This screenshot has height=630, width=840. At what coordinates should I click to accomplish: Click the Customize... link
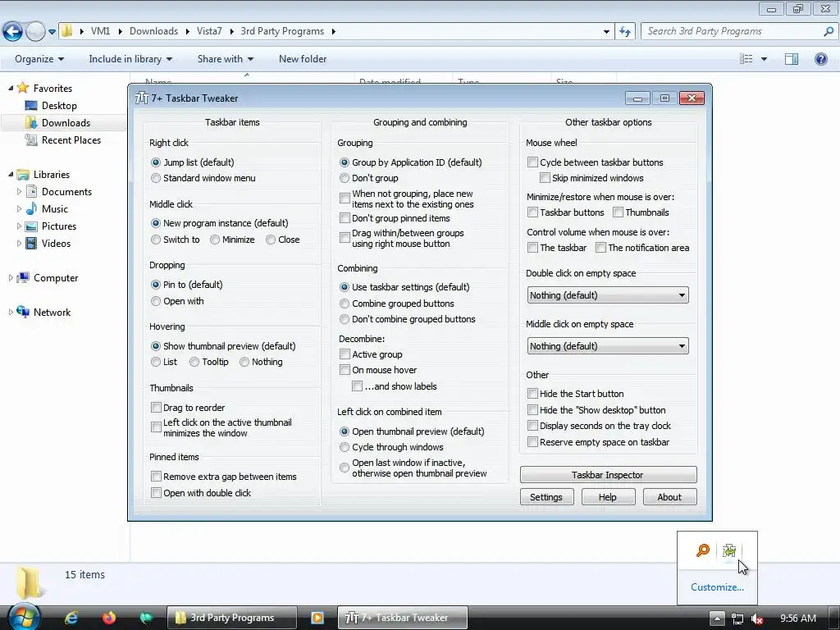(717, 587)
